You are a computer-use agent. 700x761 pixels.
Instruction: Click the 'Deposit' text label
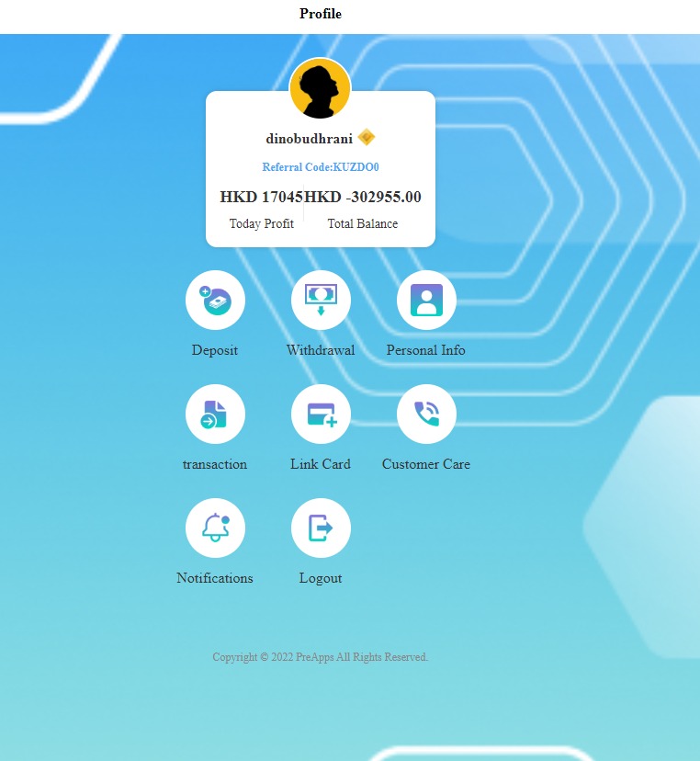(215, 350)
